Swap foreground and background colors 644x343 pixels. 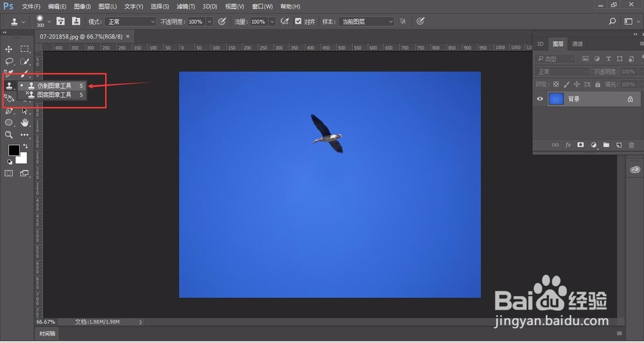tap(26, 146)
